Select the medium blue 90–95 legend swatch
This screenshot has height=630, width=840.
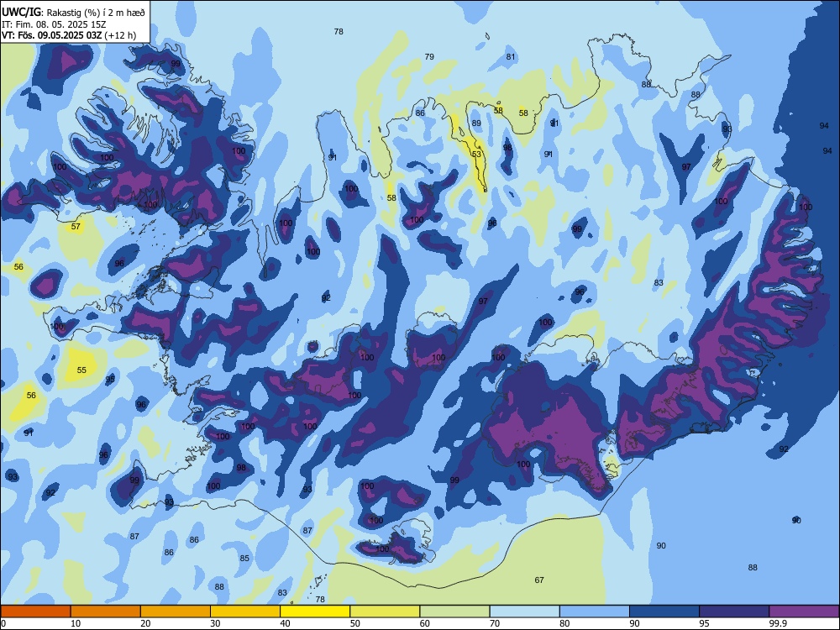[664, 612]
